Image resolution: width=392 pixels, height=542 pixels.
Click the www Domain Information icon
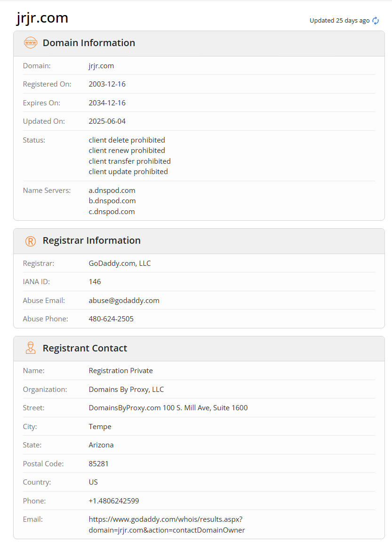tap(30, 43)
